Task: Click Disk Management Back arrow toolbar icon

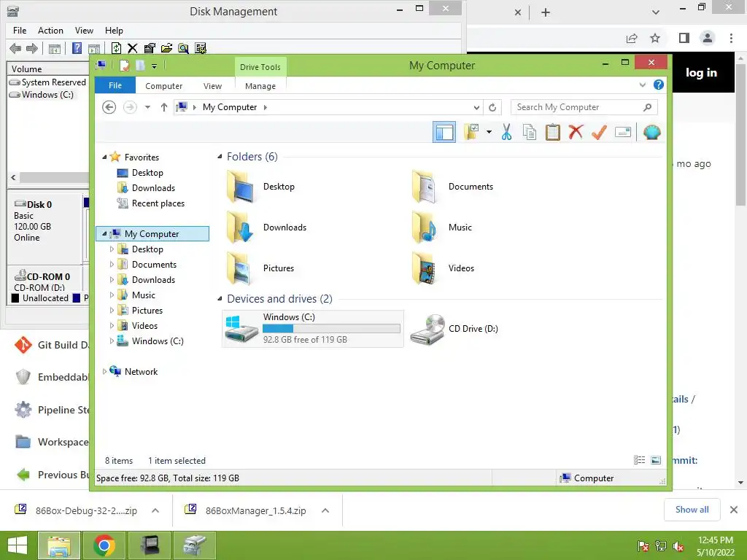Action: pos(15,48)
